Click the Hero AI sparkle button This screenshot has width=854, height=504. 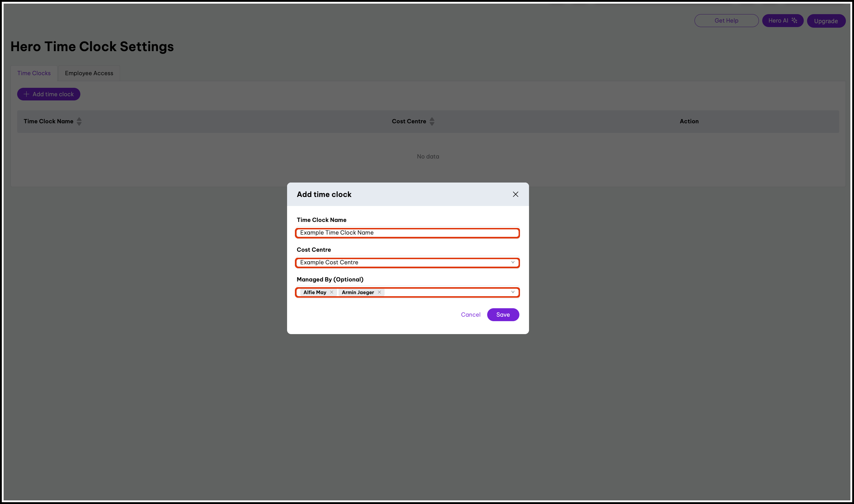[x=782, y=21]
